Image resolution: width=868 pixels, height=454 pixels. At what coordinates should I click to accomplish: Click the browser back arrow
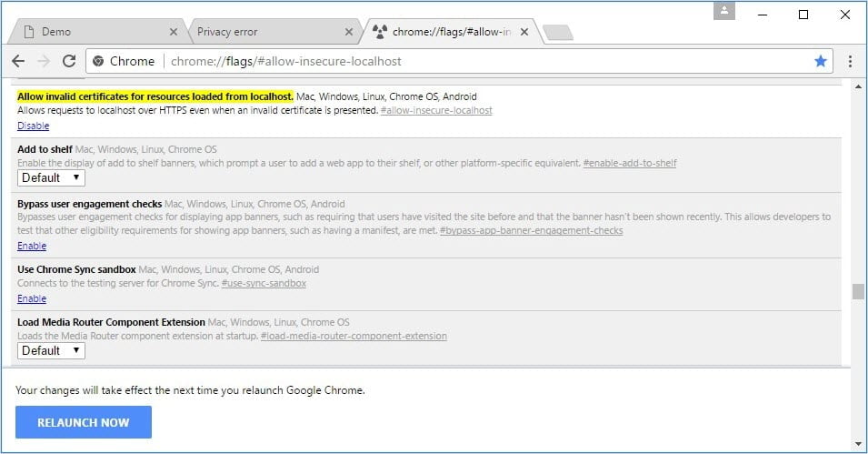coord(18,61)
